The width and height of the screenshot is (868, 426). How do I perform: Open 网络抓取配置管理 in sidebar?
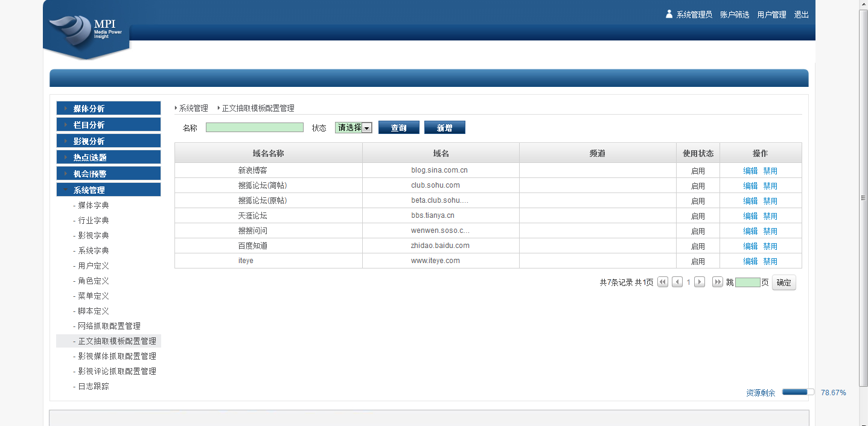(109, 326)
